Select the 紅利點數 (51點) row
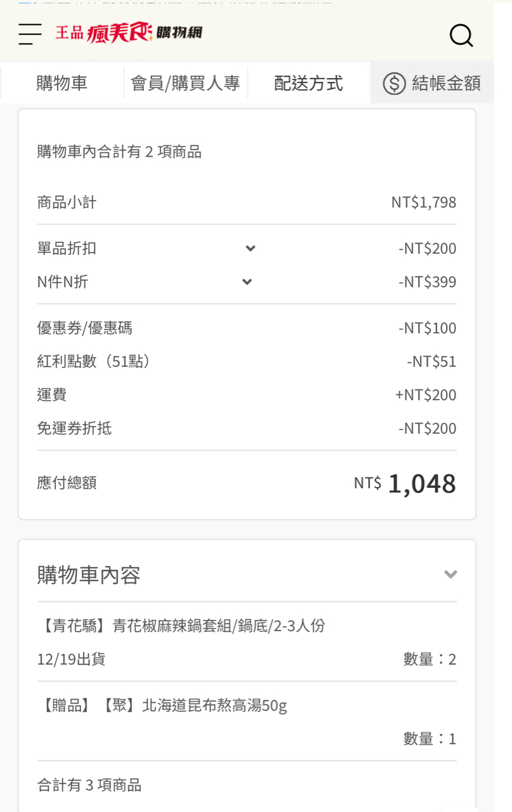Viewport: 512px width, 812px height. (93, 362)
